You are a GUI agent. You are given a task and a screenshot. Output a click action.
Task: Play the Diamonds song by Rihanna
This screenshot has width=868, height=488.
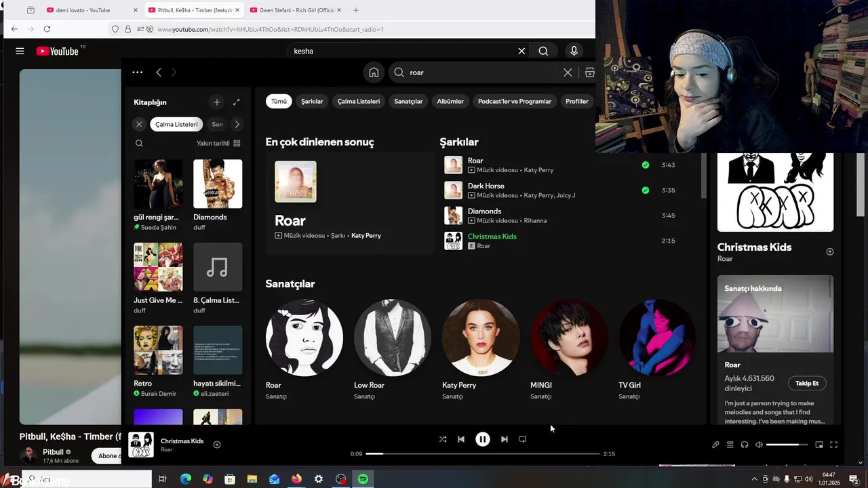(570, 216)
